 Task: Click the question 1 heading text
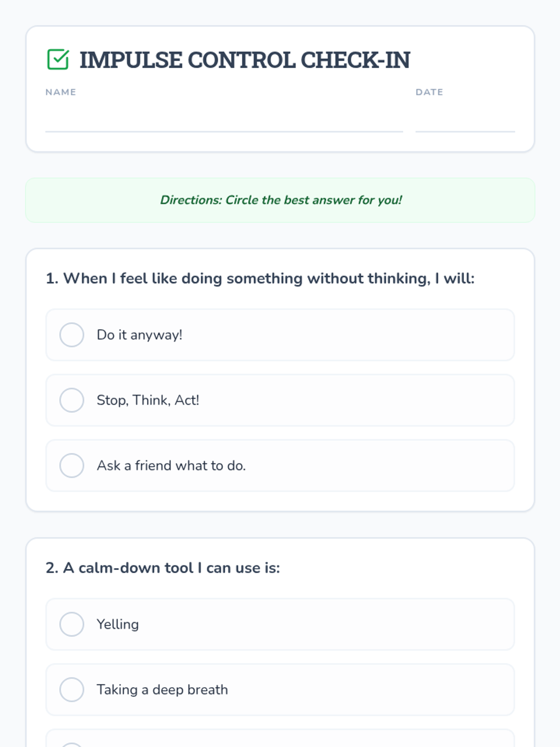pyautogui.click(x=260, y=279)
